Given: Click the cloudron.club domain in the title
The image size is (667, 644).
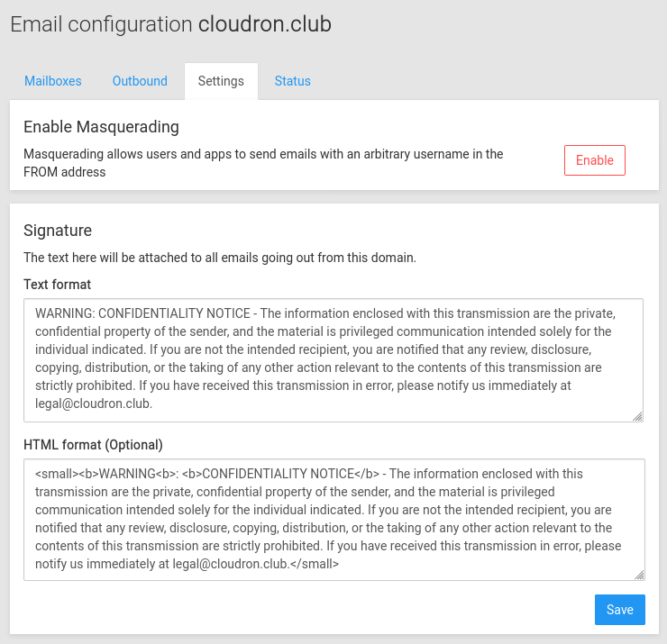Looking at the screenshot, I should [265, 24].
